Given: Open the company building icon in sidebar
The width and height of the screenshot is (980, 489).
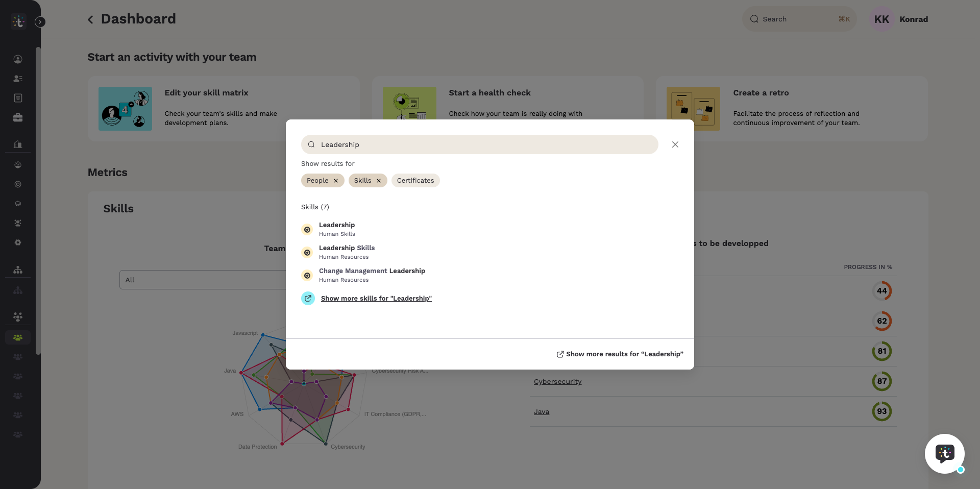Looking at the screenshot, I should [18, 144].
